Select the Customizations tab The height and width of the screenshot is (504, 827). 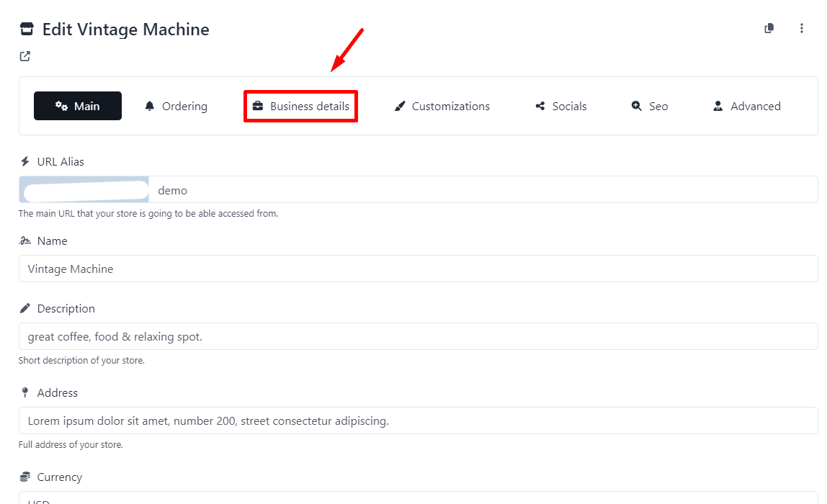(442, 106)
